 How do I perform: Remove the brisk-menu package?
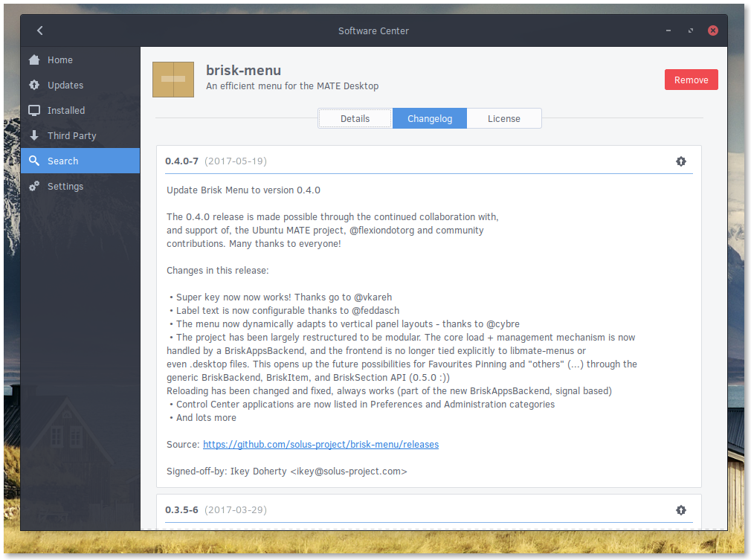point(691,80)
